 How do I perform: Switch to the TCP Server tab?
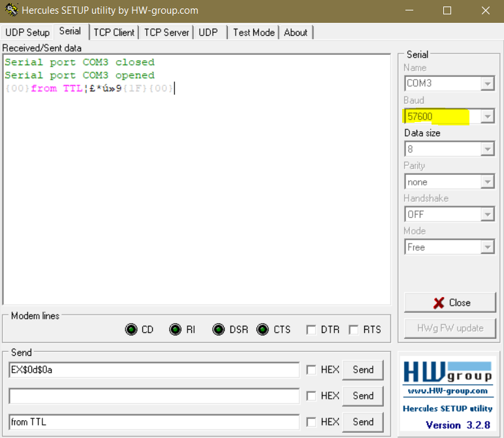click(166, 33)
